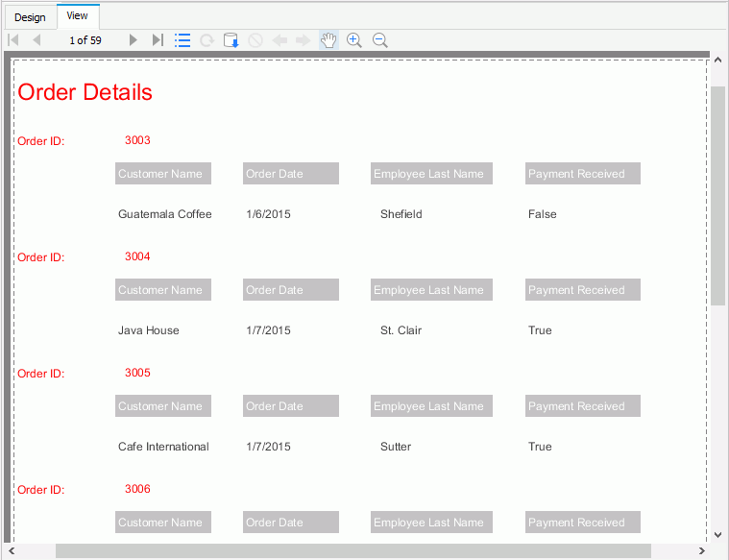Click the Payment Received header for order 3004
This screenshot has width=729, height=560.
[582, 290]
